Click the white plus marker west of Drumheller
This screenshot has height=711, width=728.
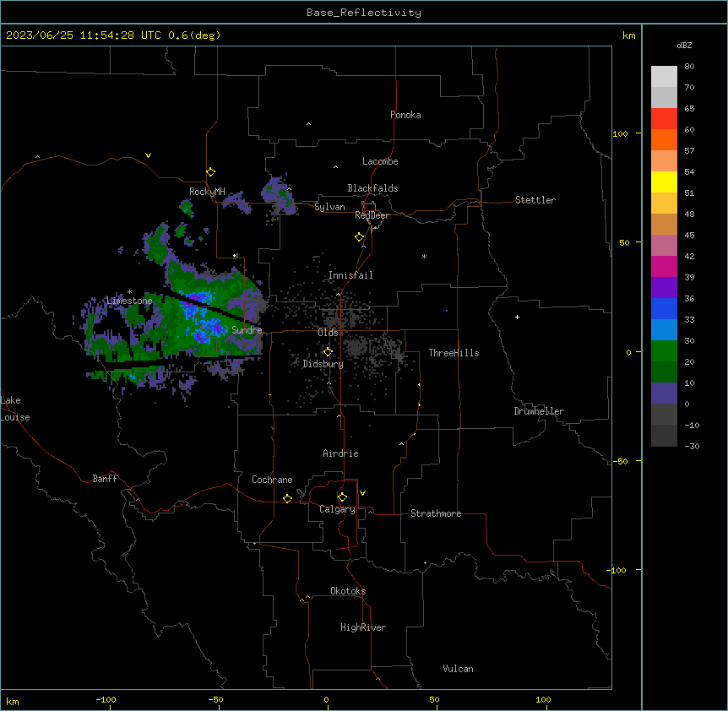tap(517, 317)
